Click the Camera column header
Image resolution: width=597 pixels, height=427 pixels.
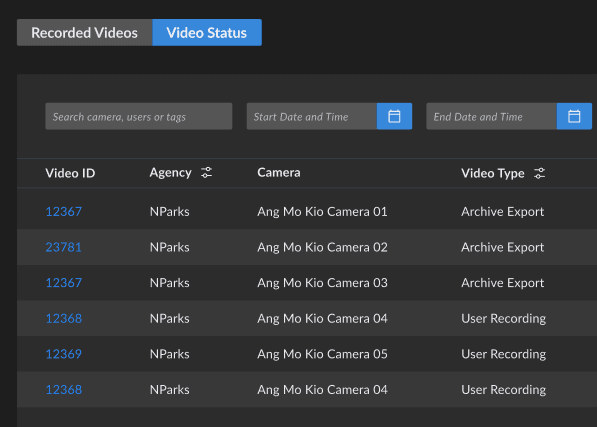[279, 173]
